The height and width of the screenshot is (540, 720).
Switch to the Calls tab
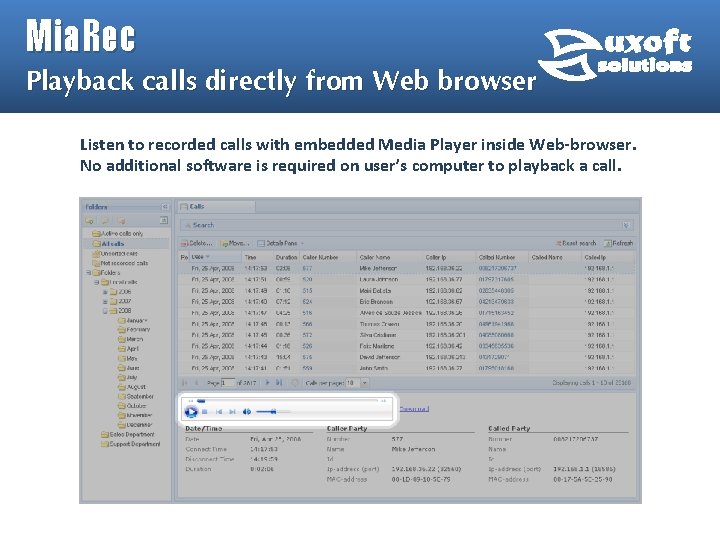click(216, 207)
